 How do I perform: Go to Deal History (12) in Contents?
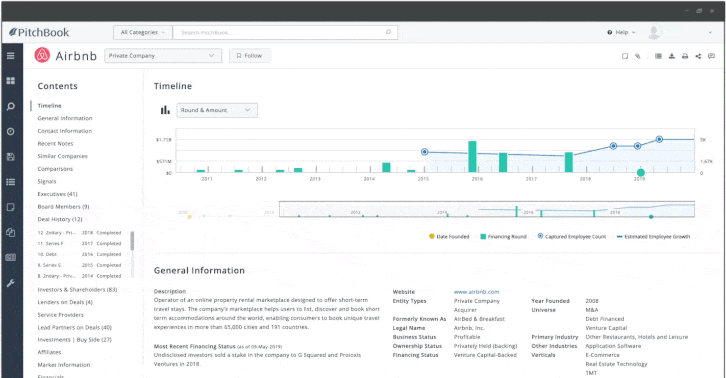coord(60,219)
